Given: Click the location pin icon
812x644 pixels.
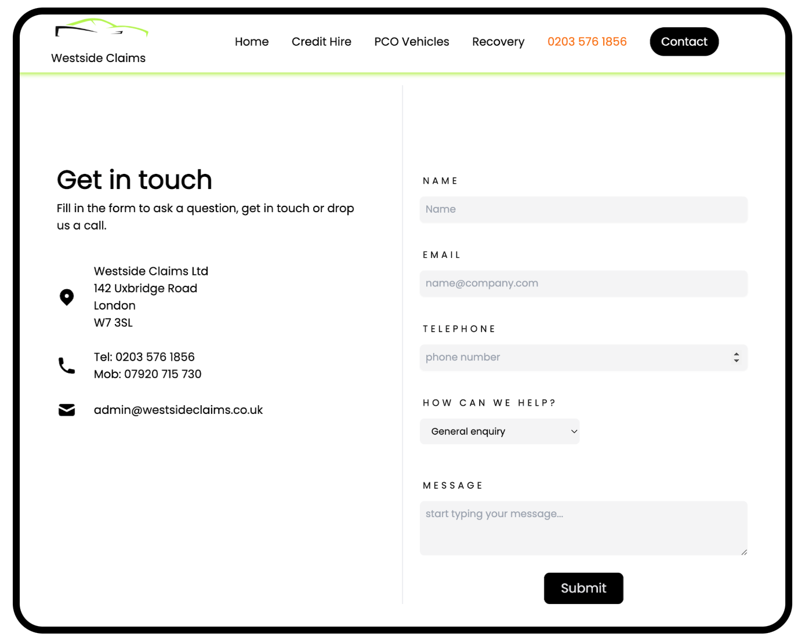Looking at the screenshot, I should click(x=67, y=297).
